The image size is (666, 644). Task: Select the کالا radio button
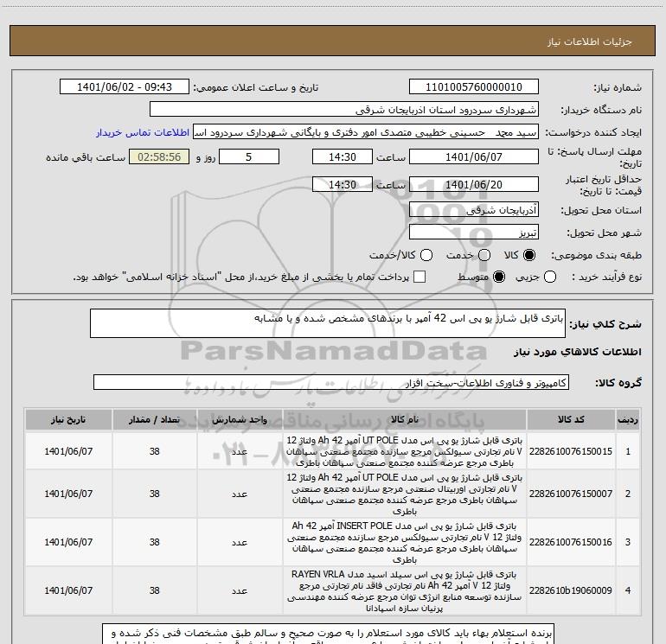point(529,255)
